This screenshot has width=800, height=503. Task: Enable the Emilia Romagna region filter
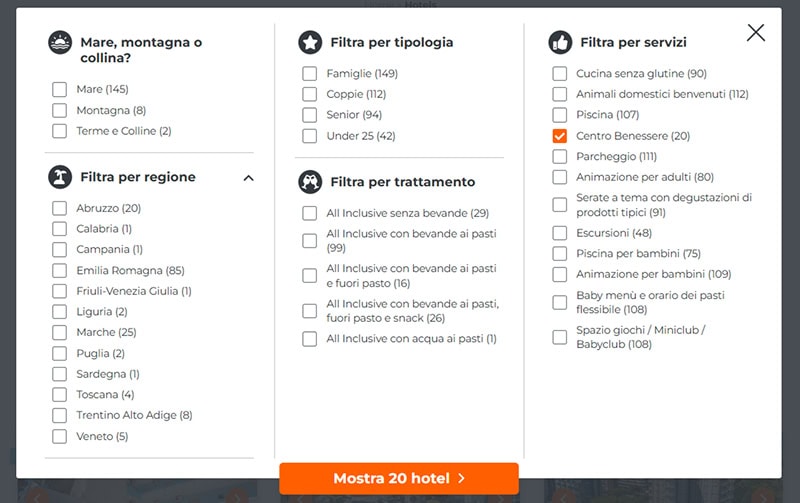click(60, 270)
